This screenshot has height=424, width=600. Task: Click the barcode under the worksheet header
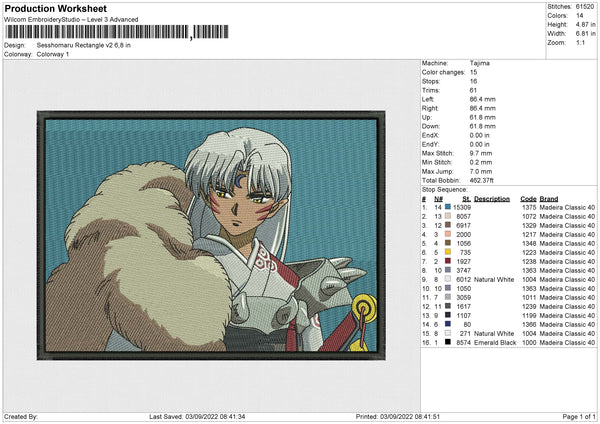117,32
